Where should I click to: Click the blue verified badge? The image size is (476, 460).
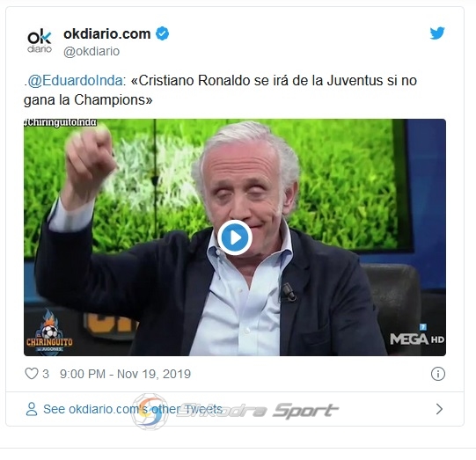(163, 33)
